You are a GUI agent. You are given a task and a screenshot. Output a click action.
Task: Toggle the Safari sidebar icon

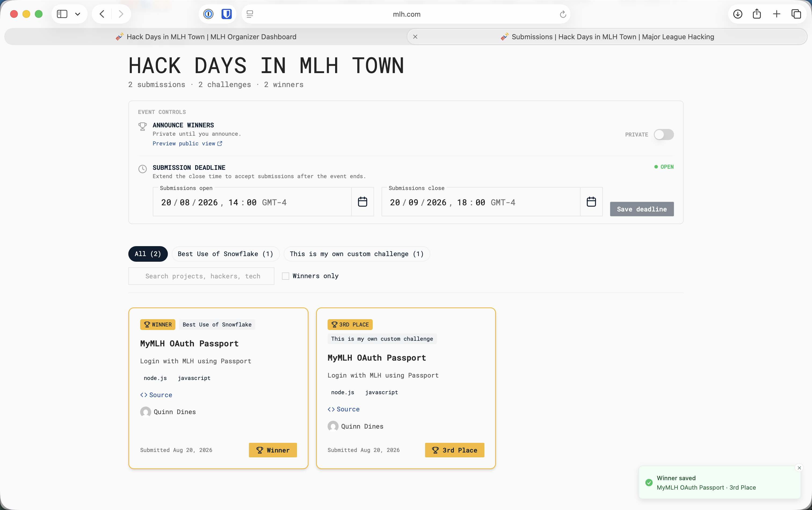click(62, 14)
